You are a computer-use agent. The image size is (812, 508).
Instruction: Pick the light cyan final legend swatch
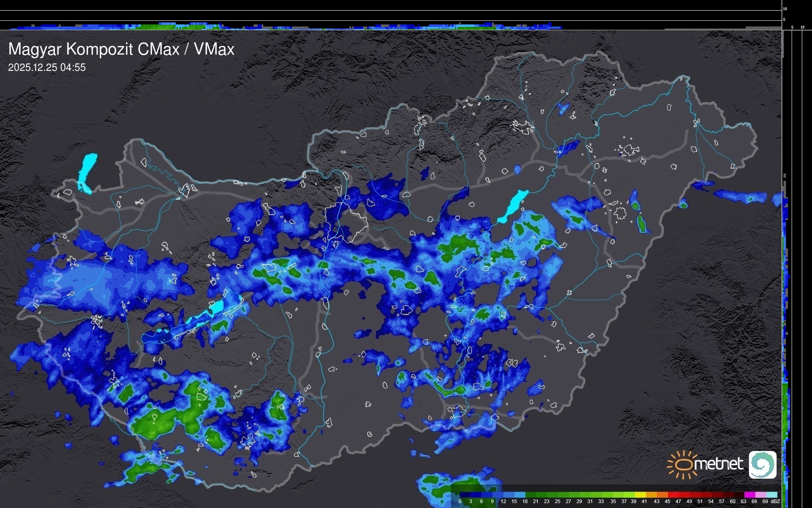tap(772, 495)
